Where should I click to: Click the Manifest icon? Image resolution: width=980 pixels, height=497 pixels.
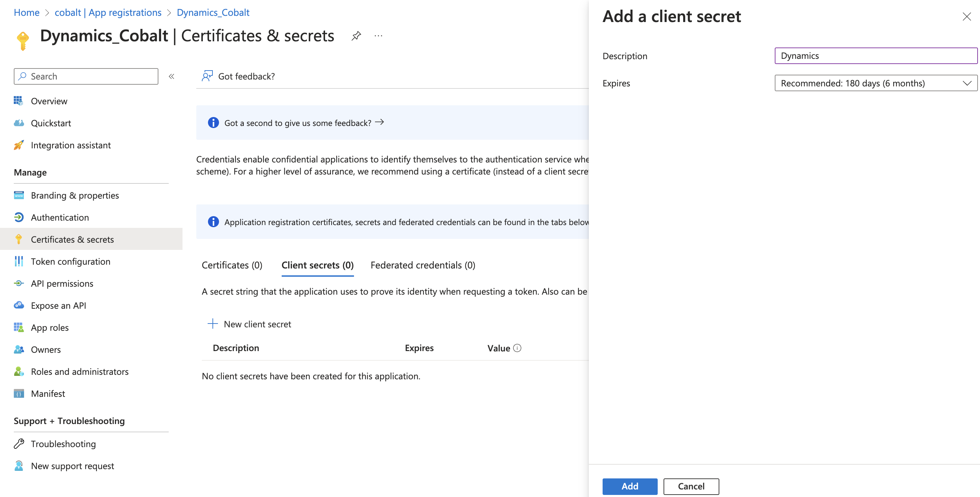[x=19, y=393]
